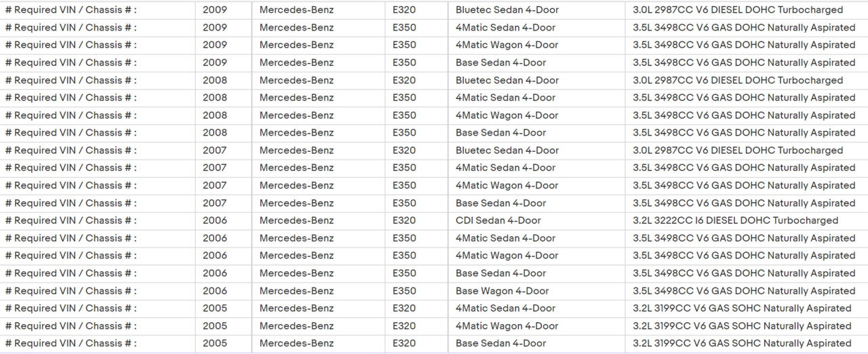Click the 2009 Bluetec row's 3.0L diesel engine cell

pos(738,10)
